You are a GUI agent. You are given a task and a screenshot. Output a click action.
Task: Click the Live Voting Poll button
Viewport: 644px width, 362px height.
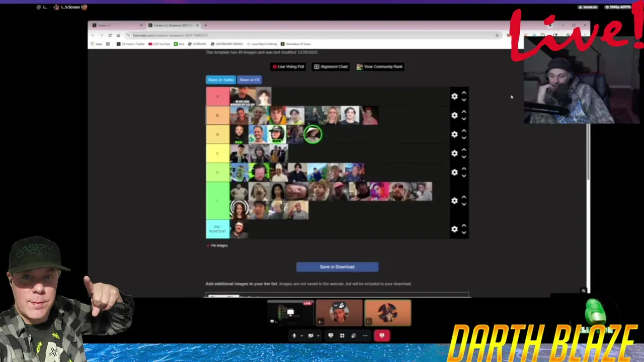click(288, 66)
